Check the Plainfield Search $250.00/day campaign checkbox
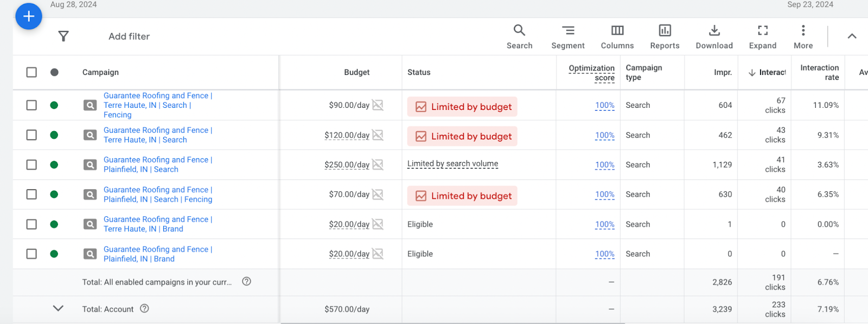This screenshot has height=324, width=868. click(31, 165)
